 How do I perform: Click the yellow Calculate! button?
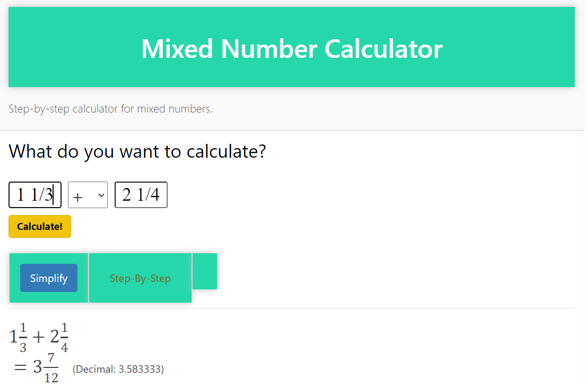pos(40,227)
